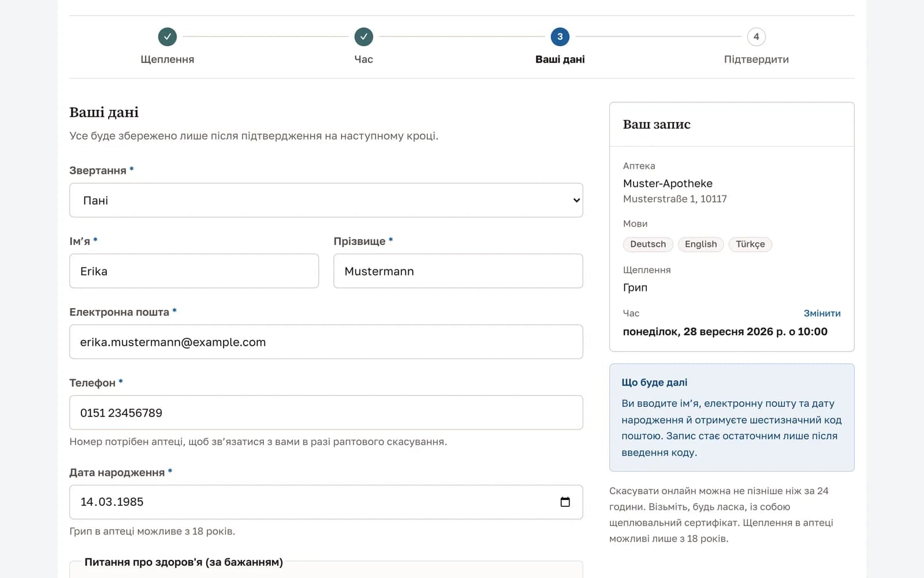Click the Прізвище field containing Mustermann
The width and height of the screenshot is (924, 578).
tap(458, 271)
